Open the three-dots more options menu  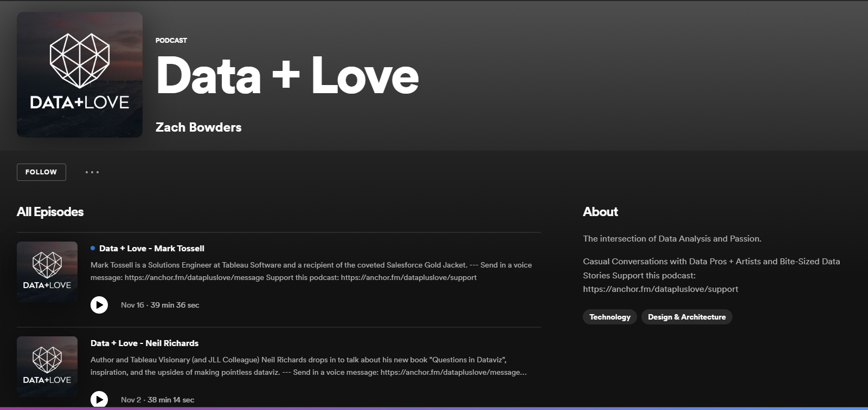tap(92, 172)
